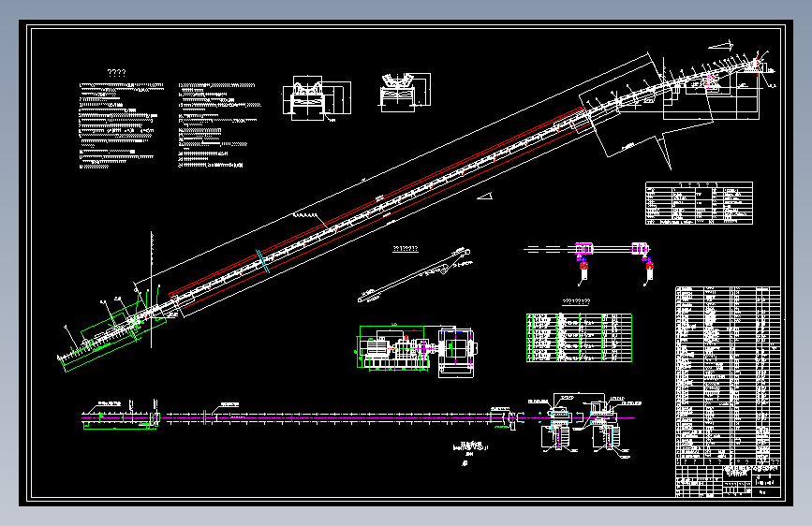Select the parts list table beside the title block
The width and height of the screenshot is (812, 526).
pos(728,375)
